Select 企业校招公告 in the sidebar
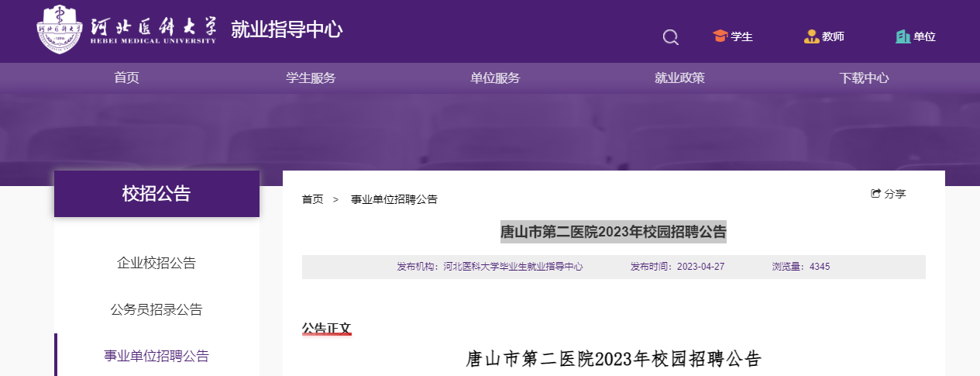The width and height of the screenshot is (980, 376). [x=156, y=263]
